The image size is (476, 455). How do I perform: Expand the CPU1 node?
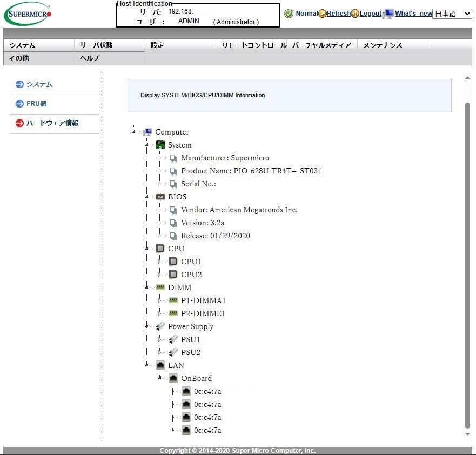(x=160, y=262)
